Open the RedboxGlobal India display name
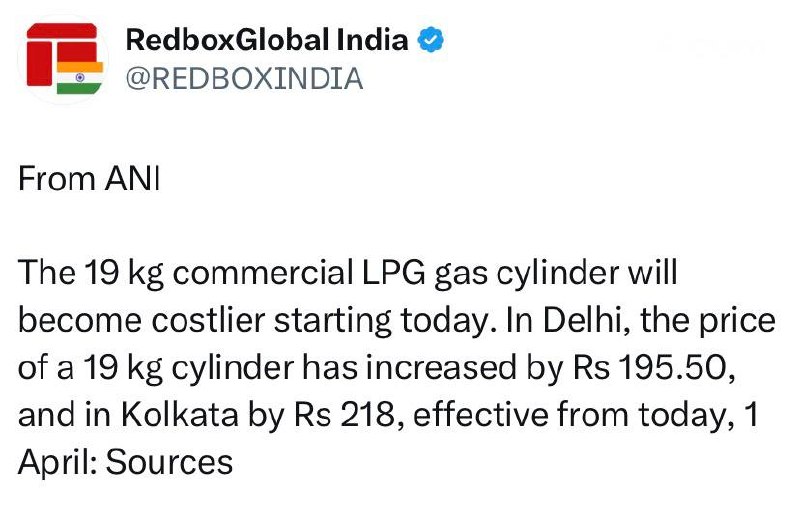This screenshot has height=521, width=800. point(267,41)
